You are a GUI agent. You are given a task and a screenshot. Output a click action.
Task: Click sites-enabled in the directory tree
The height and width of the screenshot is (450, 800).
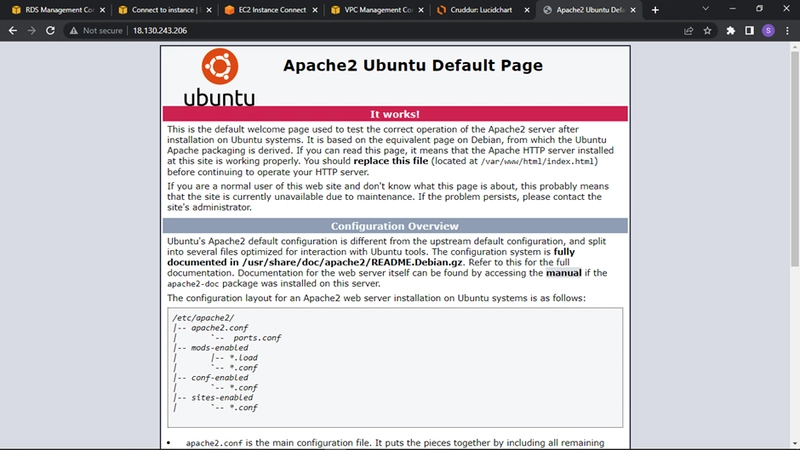222,397
